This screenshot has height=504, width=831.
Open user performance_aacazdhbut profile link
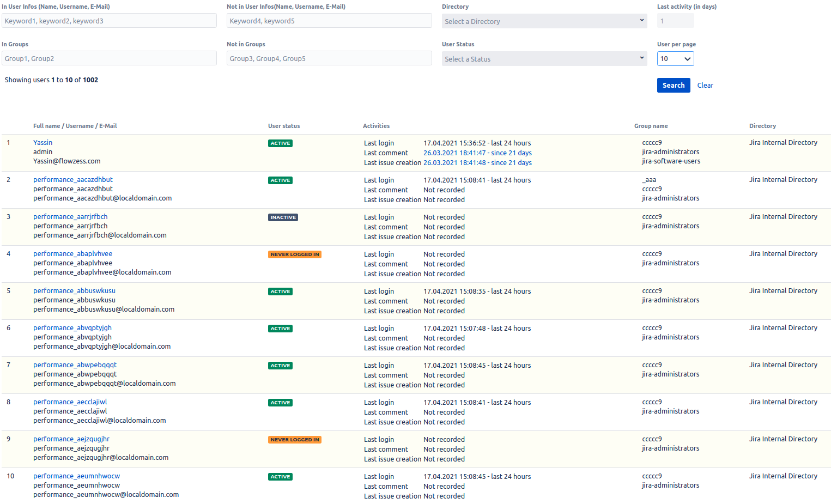(x=72, y=180)
